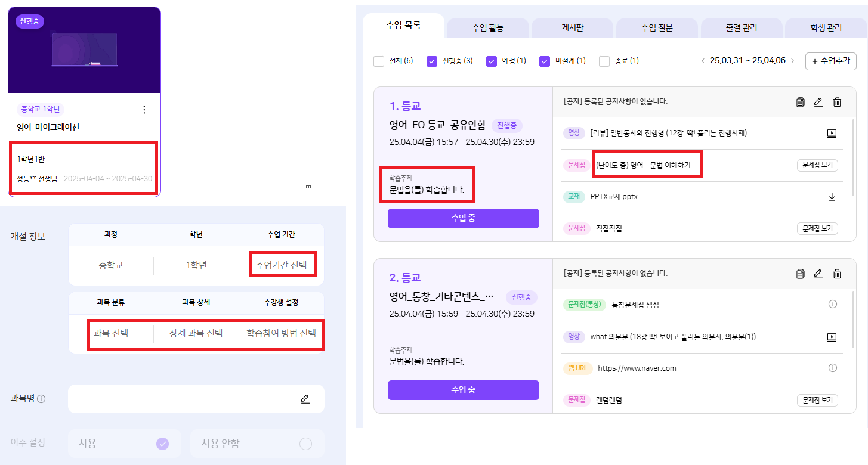
Task: Delete lesson 2 using the trash icon
Action: coord(837,274)
